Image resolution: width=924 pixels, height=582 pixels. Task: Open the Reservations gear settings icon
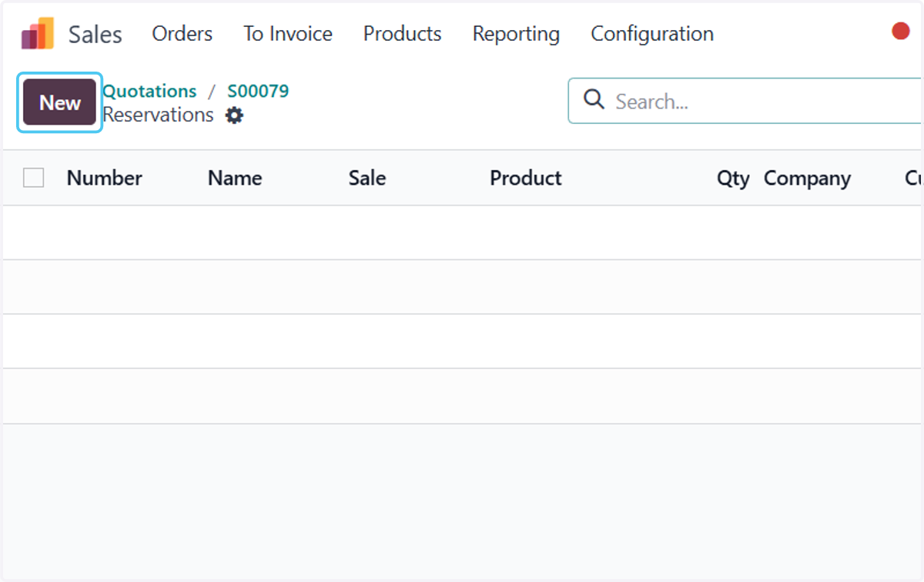click(234, 115)
